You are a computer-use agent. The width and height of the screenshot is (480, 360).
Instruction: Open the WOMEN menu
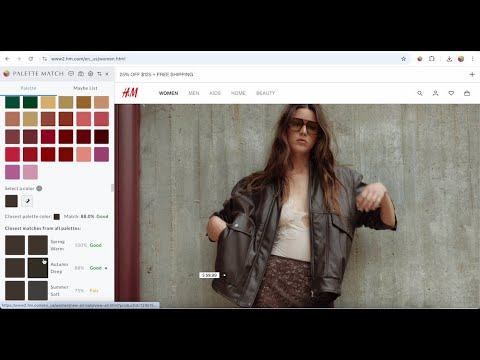(168, 93)
